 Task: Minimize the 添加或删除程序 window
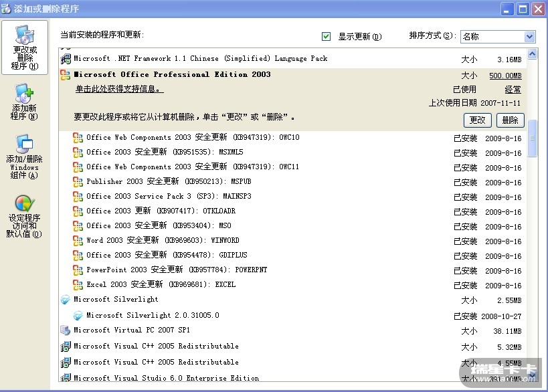pyautogui.click(x=507, y=9)
